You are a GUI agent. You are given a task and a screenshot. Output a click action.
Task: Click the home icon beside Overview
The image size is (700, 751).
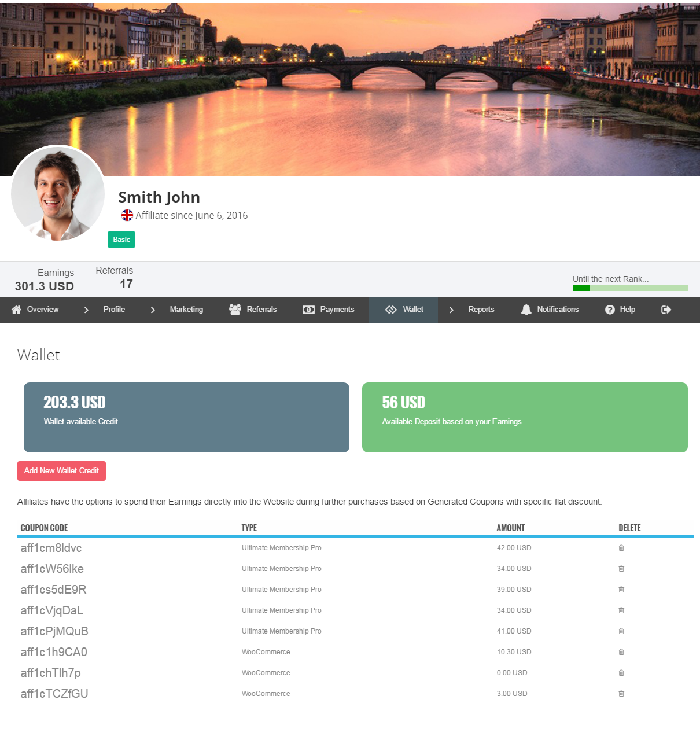coord(16,310)
